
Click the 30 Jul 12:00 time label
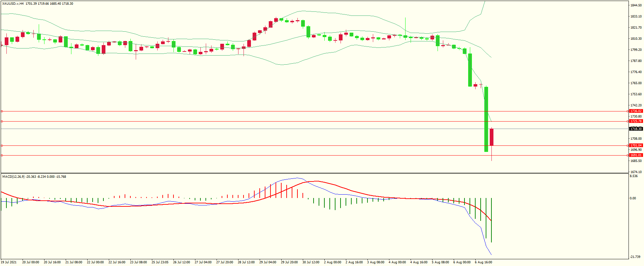point(311,262)
